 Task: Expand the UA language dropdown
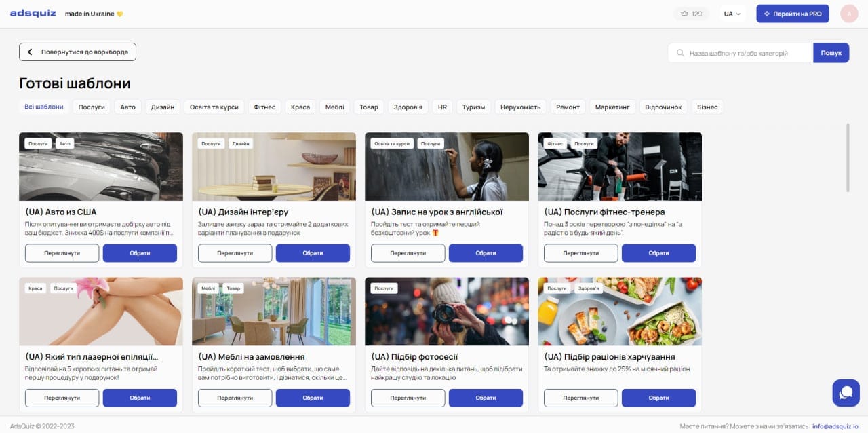(732, 14)
